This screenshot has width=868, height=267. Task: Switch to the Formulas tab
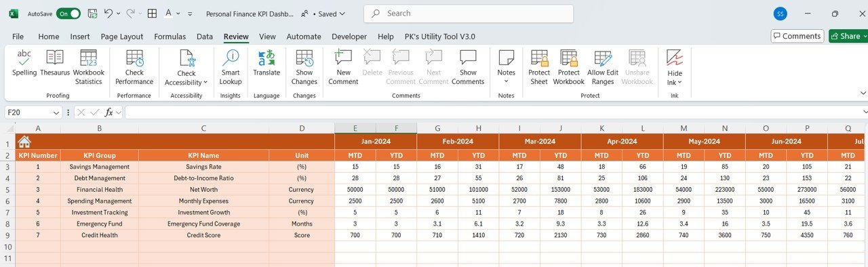170,37
